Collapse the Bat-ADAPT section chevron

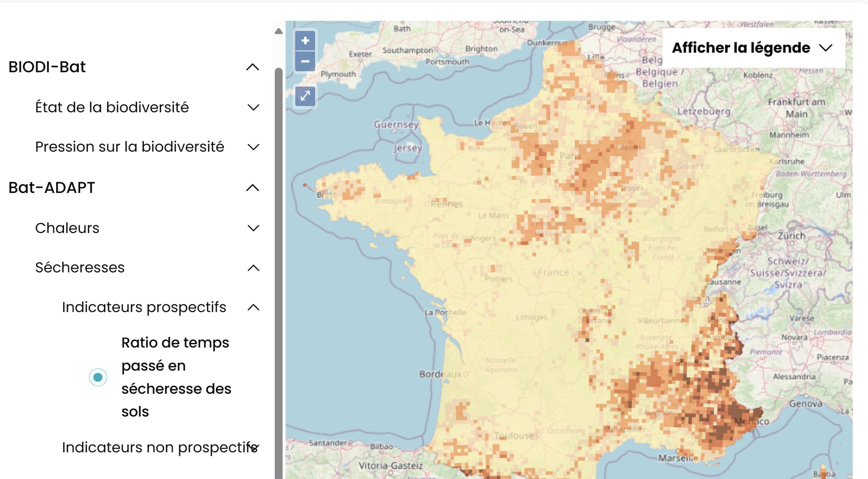tap(253, 188)
